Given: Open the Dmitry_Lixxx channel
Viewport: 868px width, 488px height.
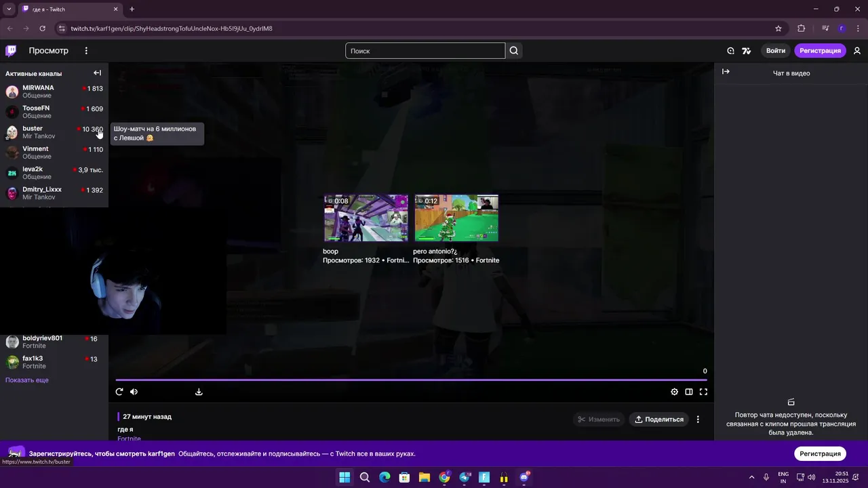Looking at the screenshot, I should pos(54,193).
